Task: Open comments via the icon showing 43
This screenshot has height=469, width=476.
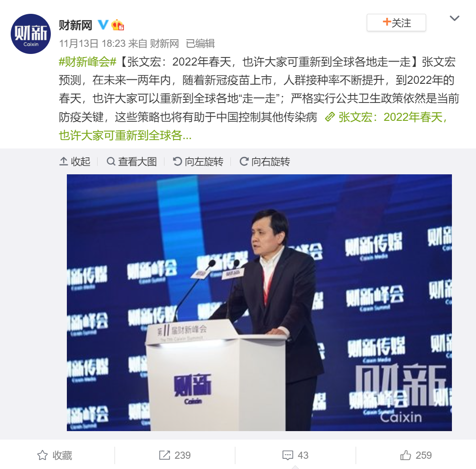Action: click(295, 455)
